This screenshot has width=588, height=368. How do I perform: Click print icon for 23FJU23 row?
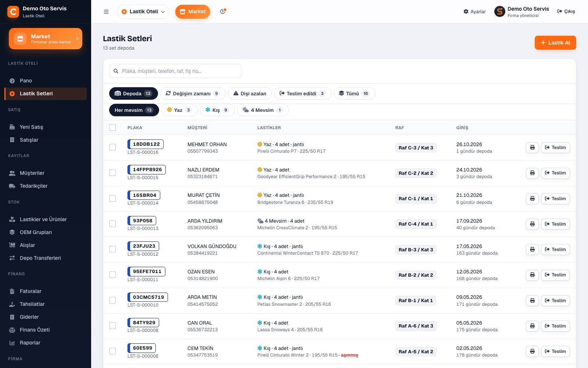532,250
